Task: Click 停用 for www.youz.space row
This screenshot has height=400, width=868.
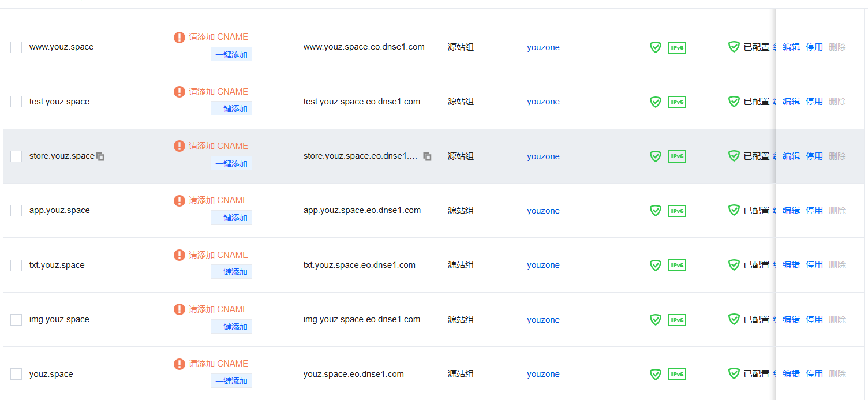Action: tap(814, 47)
